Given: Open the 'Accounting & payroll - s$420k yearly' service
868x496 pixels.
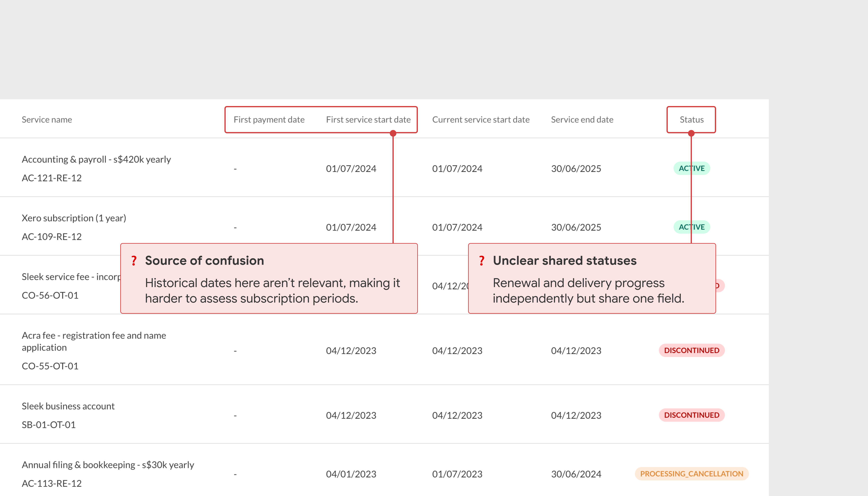Looking at the screenshot, I should click(96, 159).
